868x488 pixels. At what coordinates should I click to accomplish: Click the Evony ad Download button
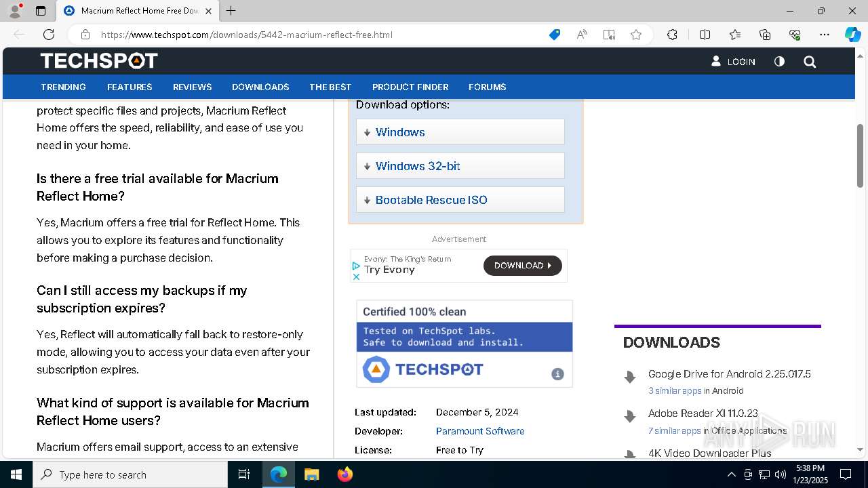click(x=522, y=266)
